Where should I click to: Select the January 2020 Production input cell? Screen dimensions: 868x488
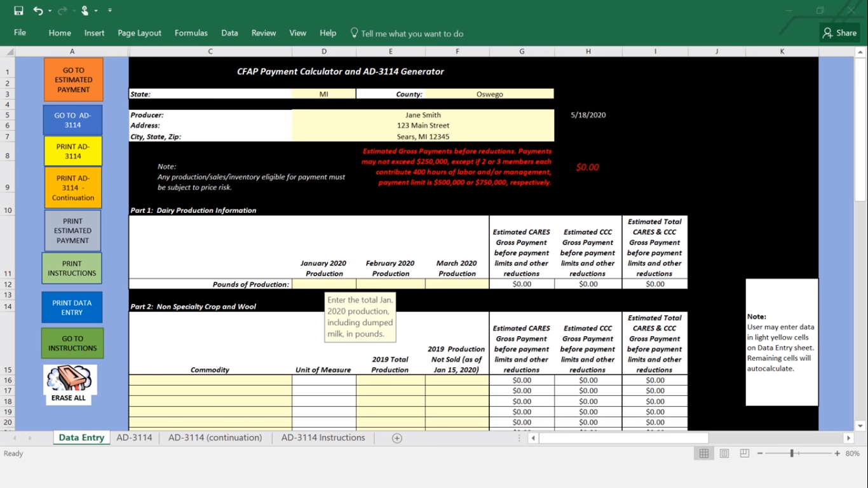point(324,284)
